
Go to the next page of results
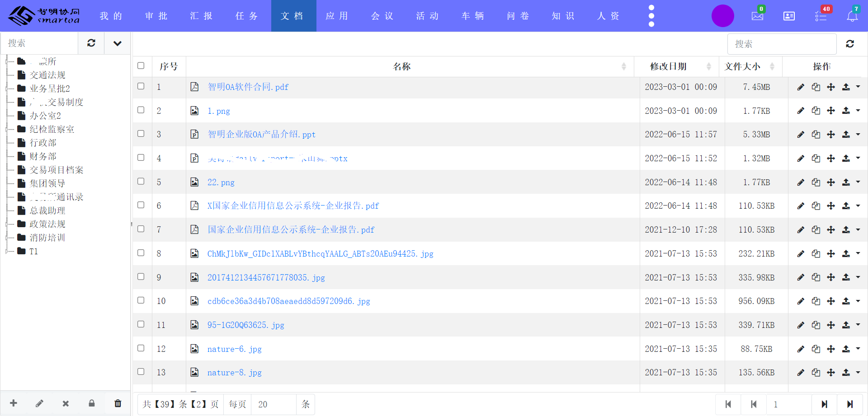click(824, 404)
